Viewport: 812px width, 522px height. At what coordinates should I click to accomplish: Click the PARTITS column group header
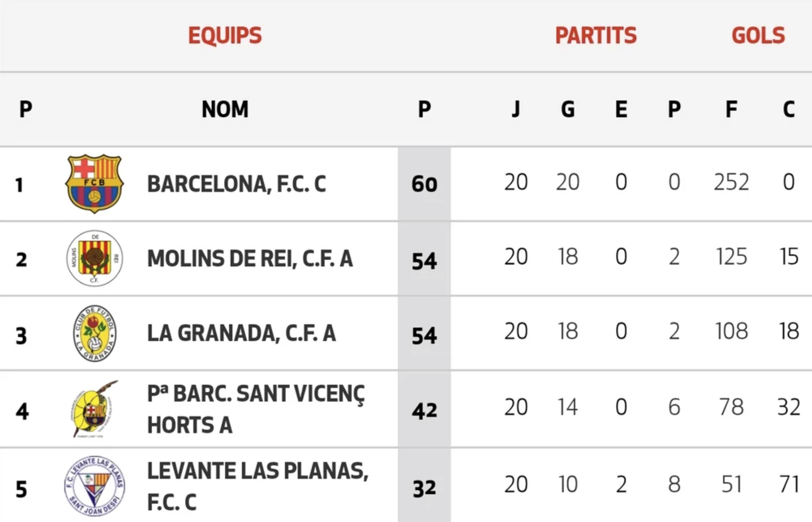click(596, 35)
